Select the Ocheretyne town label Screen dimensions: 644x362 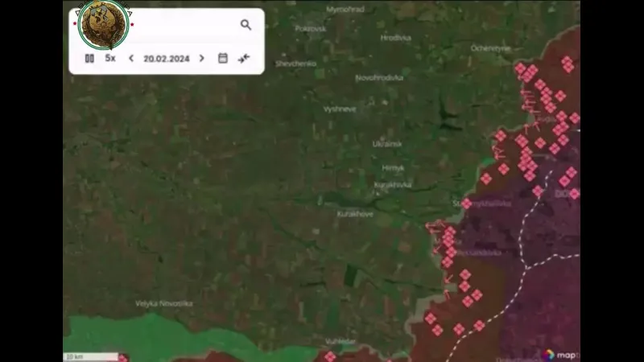click(490, 48)
